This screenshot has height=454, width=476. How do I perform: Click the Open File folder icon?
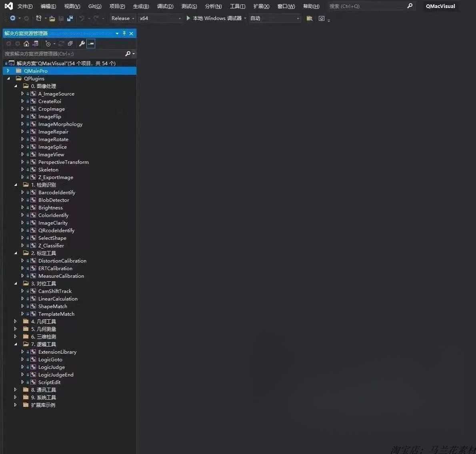point(52,18)
